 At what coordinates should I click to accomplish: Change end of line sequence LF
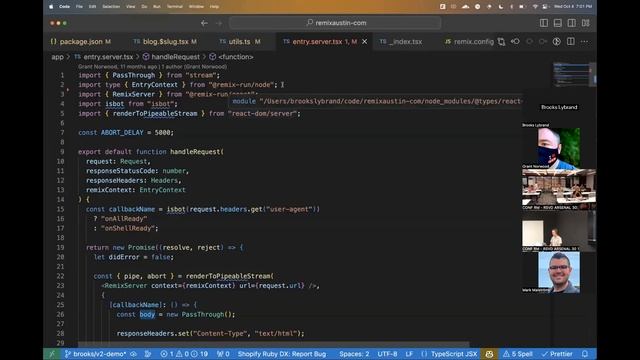[x=409, y=354]
